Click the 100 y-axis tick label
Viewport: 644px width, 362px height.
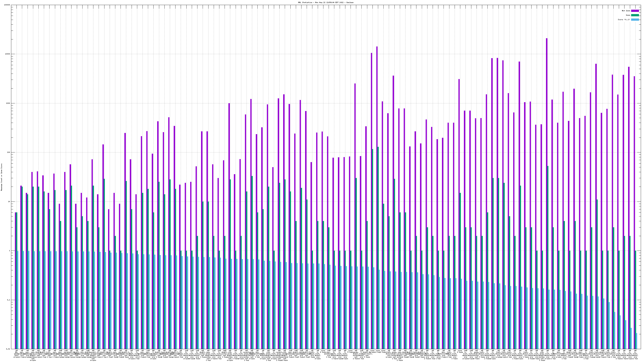[x=9, y=152]
